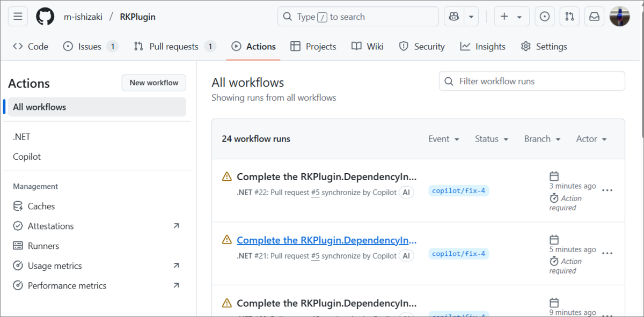The width and height of the screenshot is (644, 317).
Task: Click the Runners server icon
Action: [x=18, y=246]
